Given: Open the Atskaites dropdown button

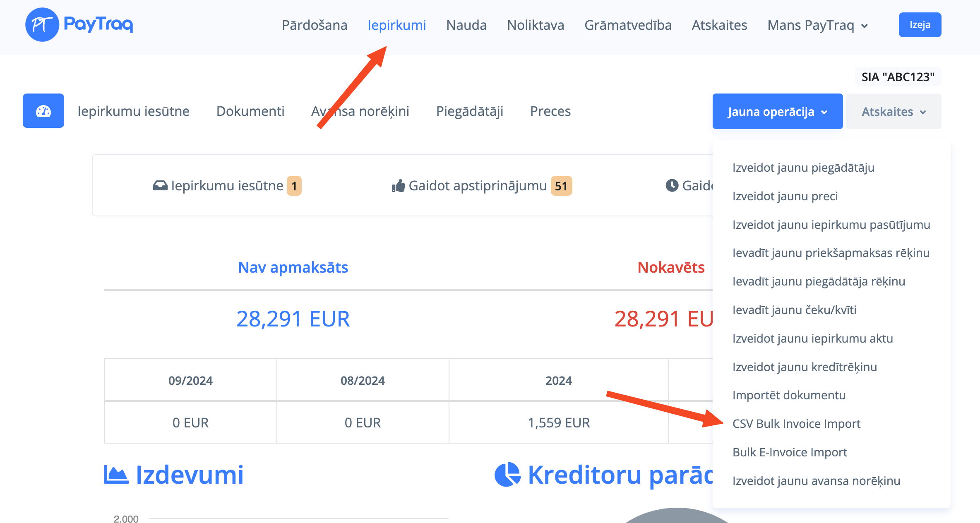Looking at the screenshot, I should (894, 112).
